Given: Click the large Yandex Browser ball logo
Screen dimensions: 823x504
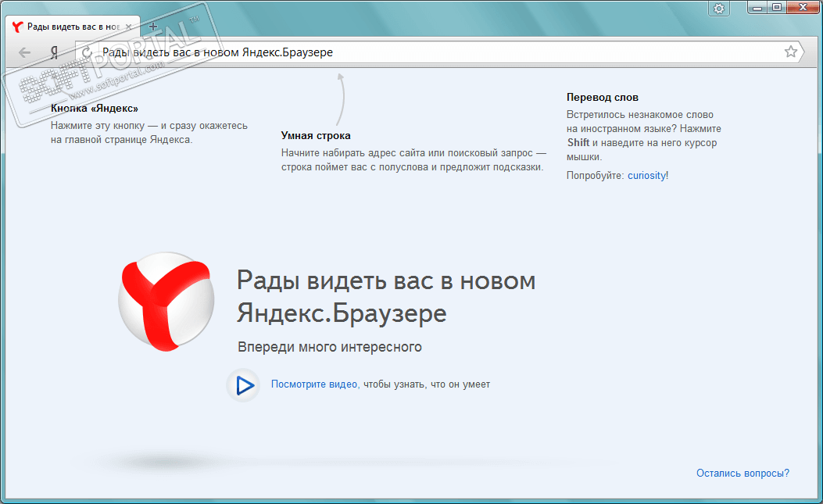Looking at the screenshot, I should click(166, 302).
